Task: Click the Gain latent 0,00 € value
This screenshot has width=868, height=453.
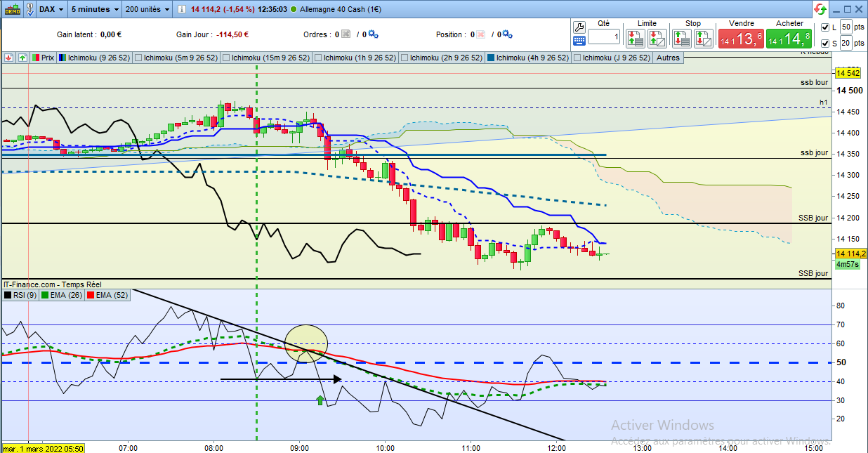Action: pos(111,34)
